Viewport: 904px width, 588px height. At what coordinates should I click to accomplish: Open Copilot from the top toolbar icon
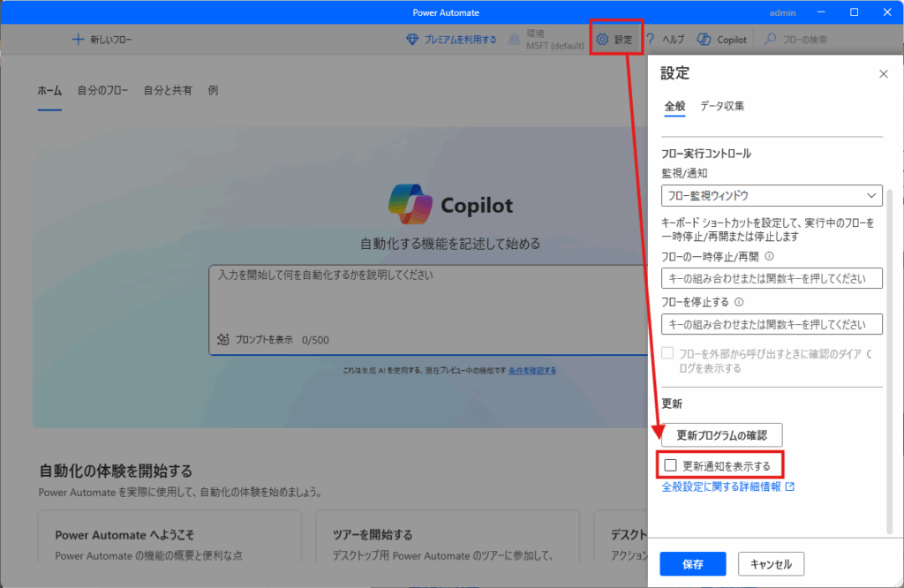point(704,39)
